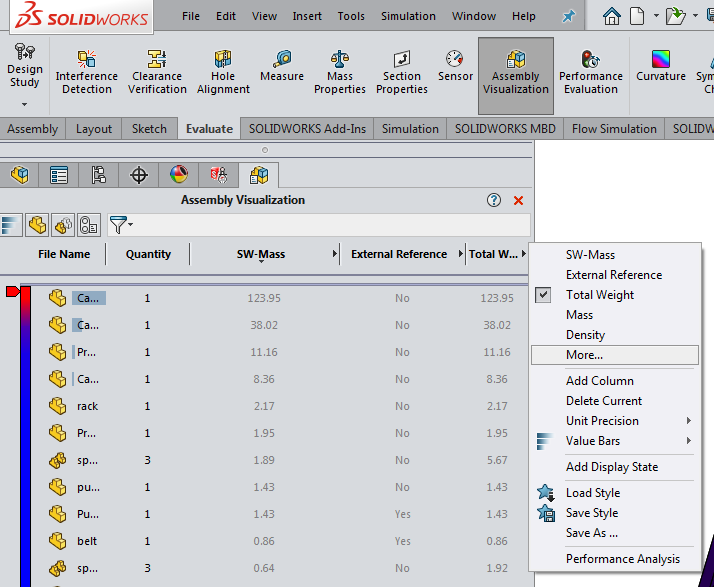Image resolution: width=714 pixels, height=587 pixels.
Task: Switch to the Sketch tab
Action: [x=149, y=129]
